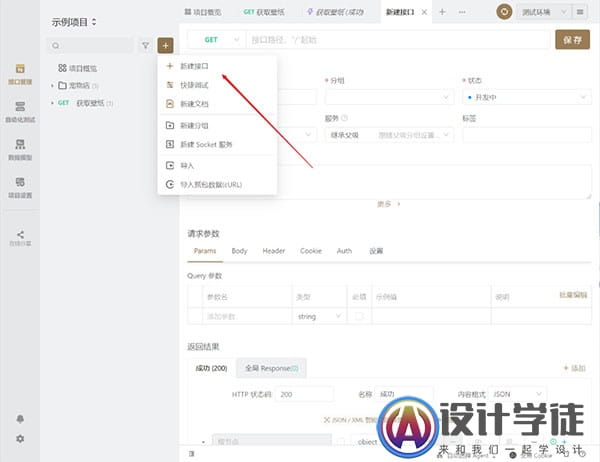Open the string type dropdown in Query parameters
Image resolution: width=600 pixels, height=462 pixels.
tap(318, 316)
